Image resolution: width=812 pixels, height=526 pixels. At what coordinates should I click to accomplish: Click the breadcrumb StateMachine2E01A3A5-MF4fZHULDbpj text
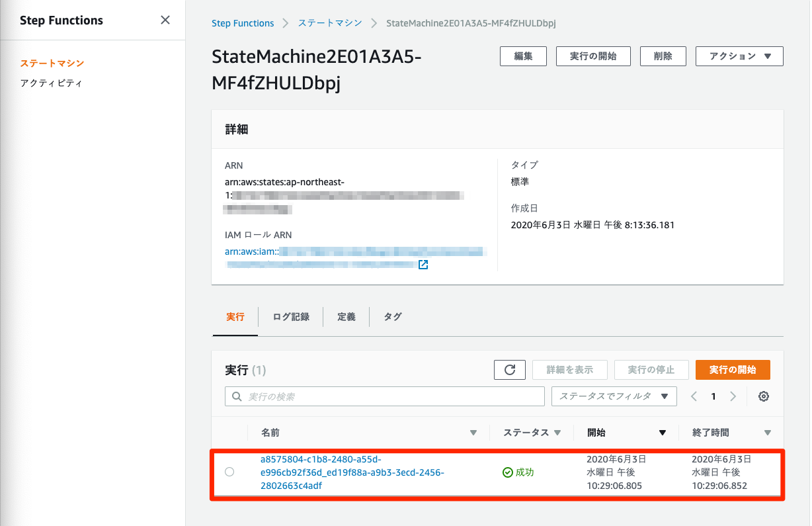click(x=470, y=23)
